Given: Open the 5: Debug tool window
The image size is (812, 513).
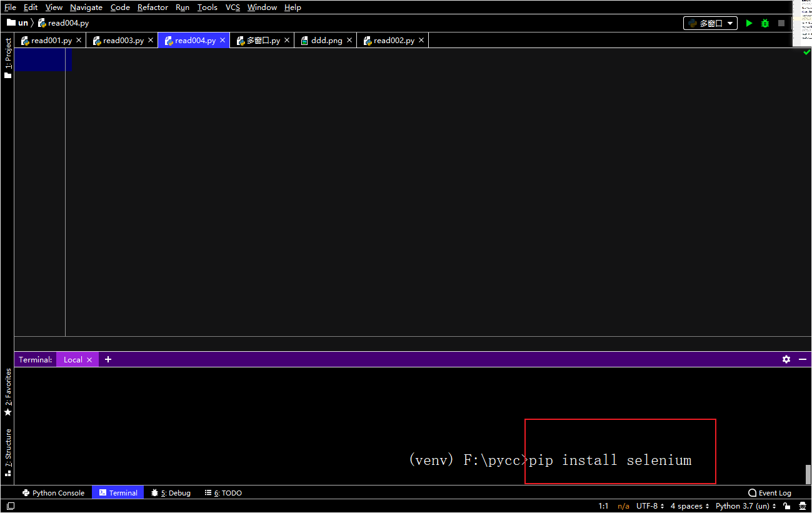Looking at the screenshot, I should click(x=171, y=493).
